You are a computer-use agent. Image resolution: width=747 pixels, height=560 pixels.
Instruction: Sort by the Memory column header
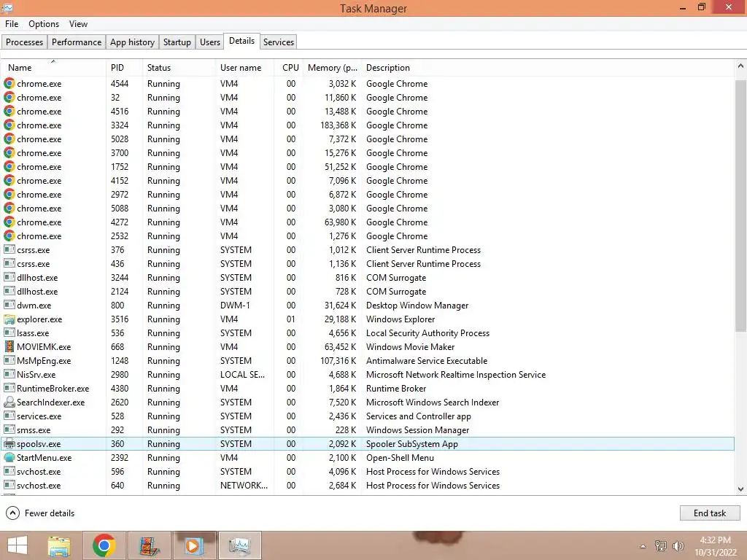(332, 68)
